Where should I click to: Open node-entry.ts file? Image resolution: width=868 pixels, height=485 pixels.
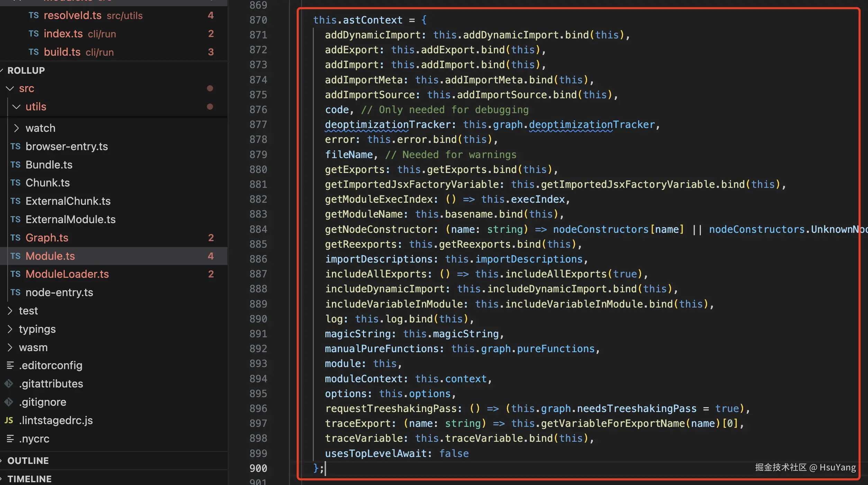[59, 292]
